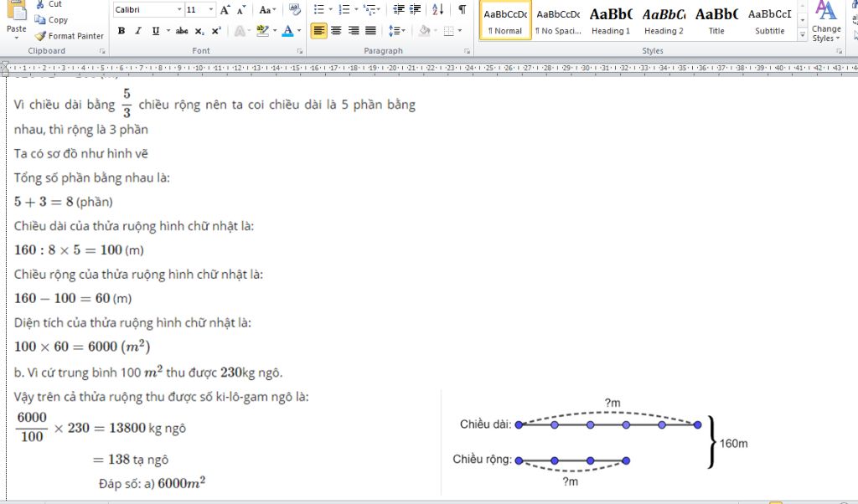Click the Borders icon
The image size is (858, 504).
pos(449,31)
